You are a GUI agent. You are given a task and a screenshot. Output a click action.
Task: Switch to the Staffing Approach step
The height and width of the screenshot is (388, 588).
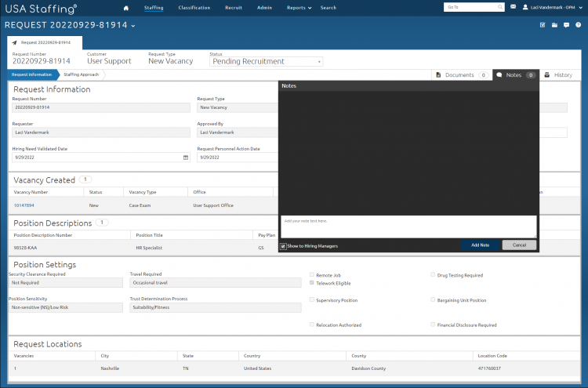point(82,74)
